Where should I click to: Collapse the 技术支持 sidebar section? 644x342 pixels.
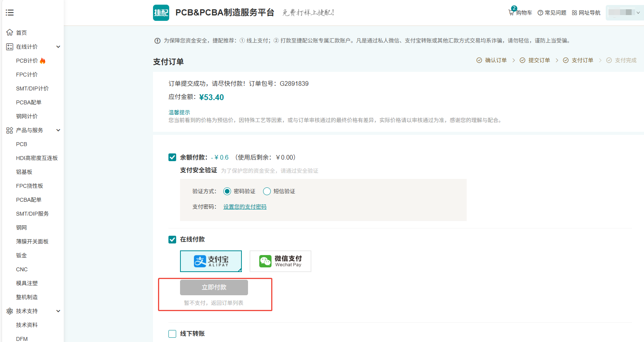click(58, 311)
